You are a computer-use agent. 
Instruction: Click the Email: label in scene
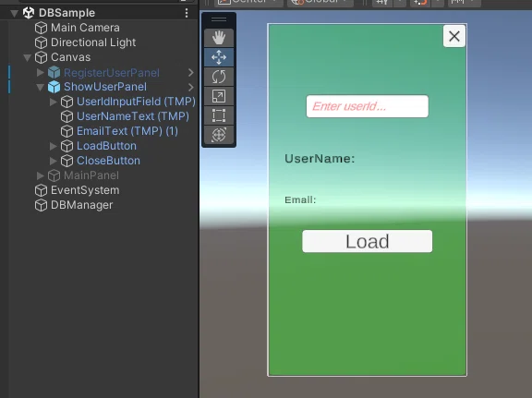300,199
